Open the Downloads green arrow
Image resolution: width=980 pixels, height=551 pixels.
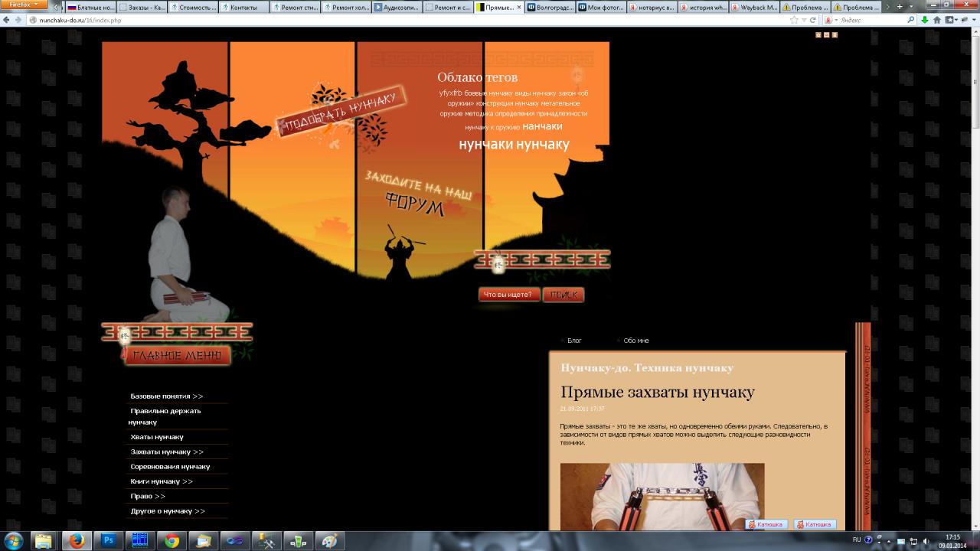[925, 20]
